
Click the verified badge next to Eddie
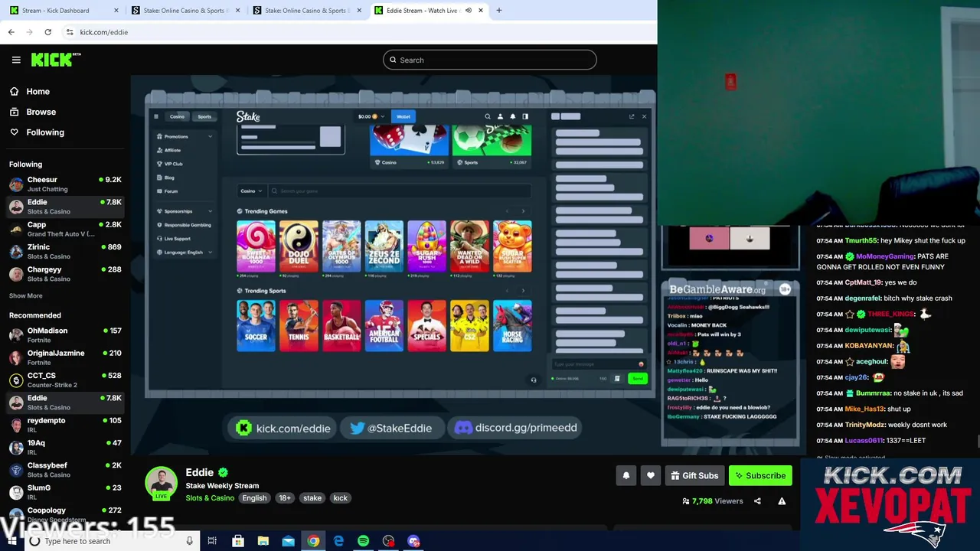coord(223,473)
